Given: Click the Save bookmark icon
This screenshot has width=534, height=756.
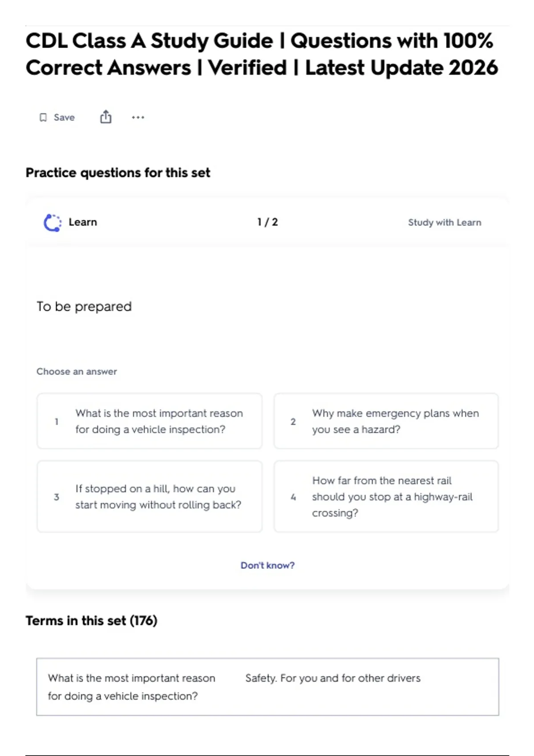Looking at the screenshot, I should click(43, 117).
